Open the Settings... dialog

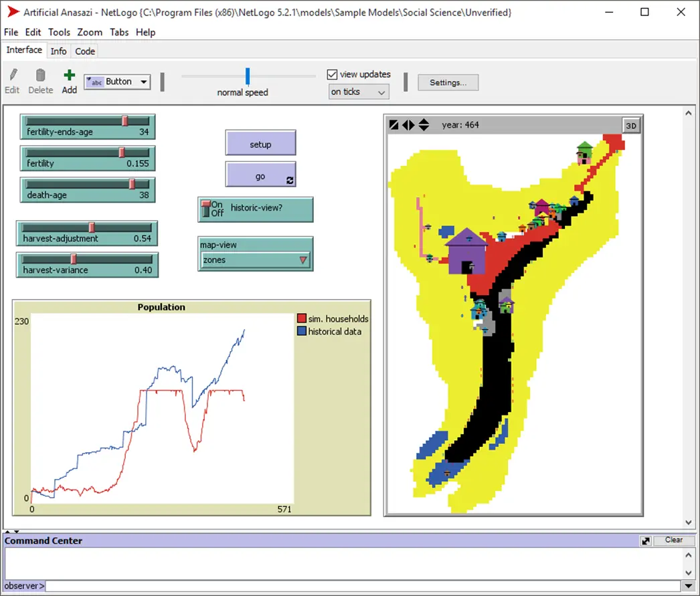[448, 82]
